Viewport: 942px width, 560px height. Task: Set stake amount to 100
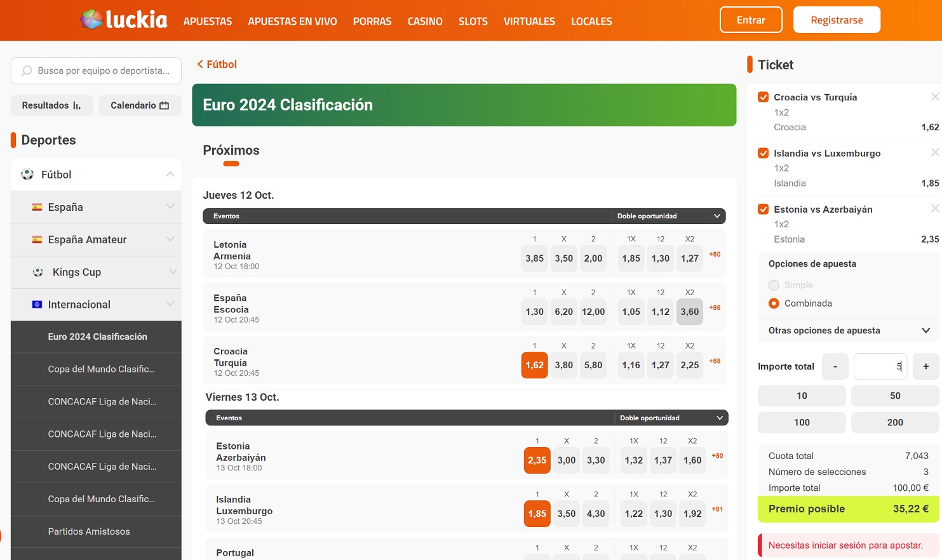[x=802, y=422]
